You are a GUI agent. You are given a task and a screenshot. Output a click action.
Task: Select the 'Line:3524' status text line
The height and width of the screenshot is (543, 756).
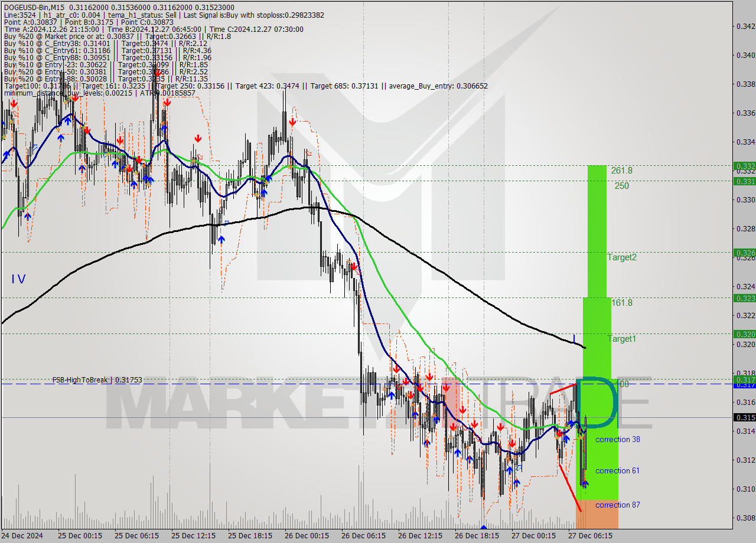click(x=164, y=15)
